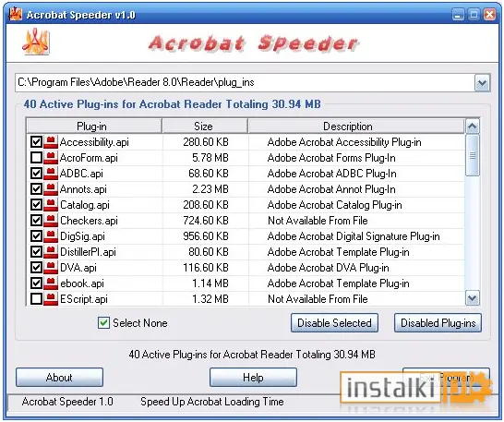Check the EScript.api checkbox

[36, 299]
